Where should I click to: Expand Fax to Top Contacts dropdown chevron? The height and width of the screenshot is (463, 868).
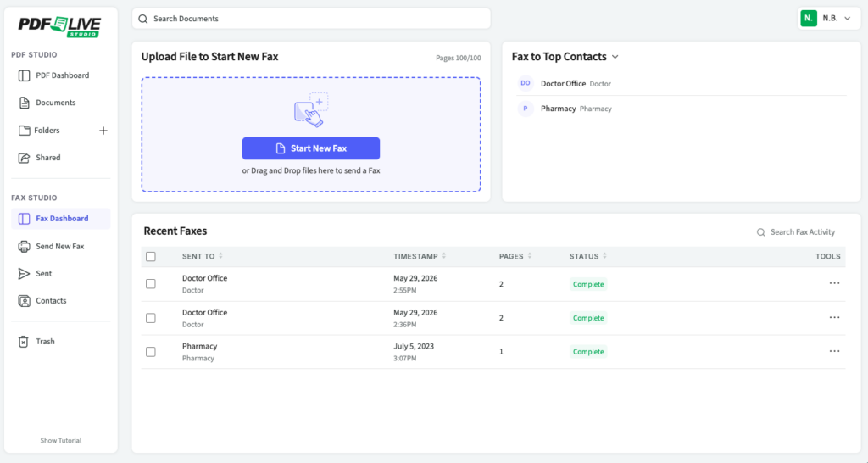(615, 57)
